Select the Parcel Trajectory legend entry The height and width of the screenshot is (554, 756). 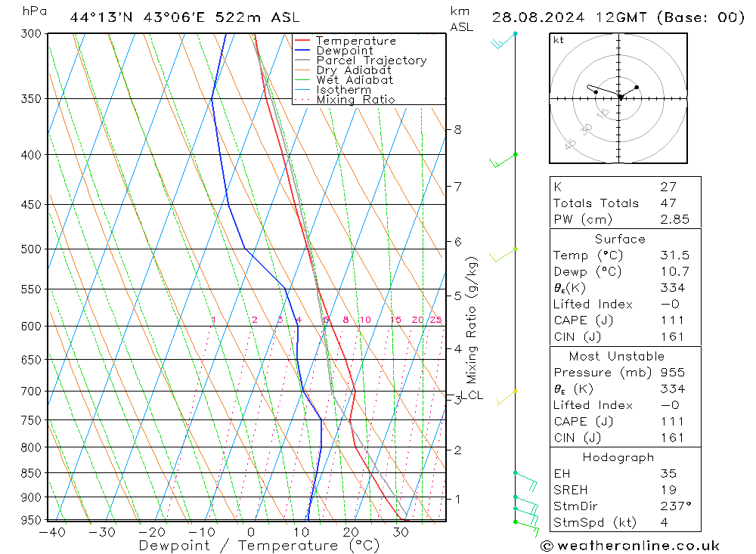coord(372,60)
